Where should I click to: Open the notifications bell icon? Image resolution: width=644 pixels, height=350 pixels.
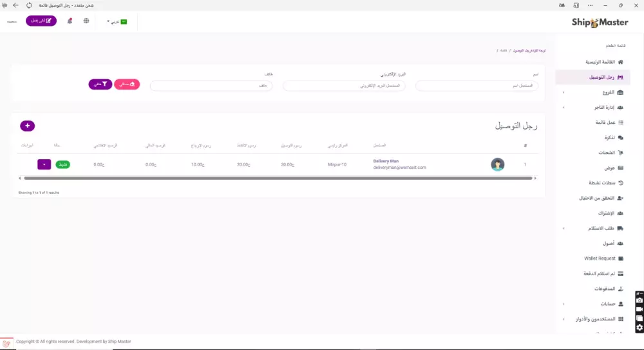70,21
